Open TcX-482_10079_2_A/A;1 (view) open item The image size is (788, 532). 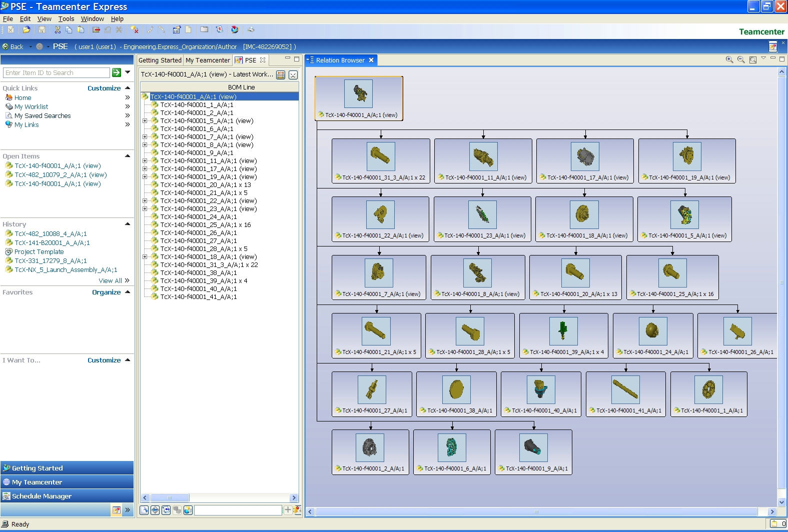tap(61, 174)
